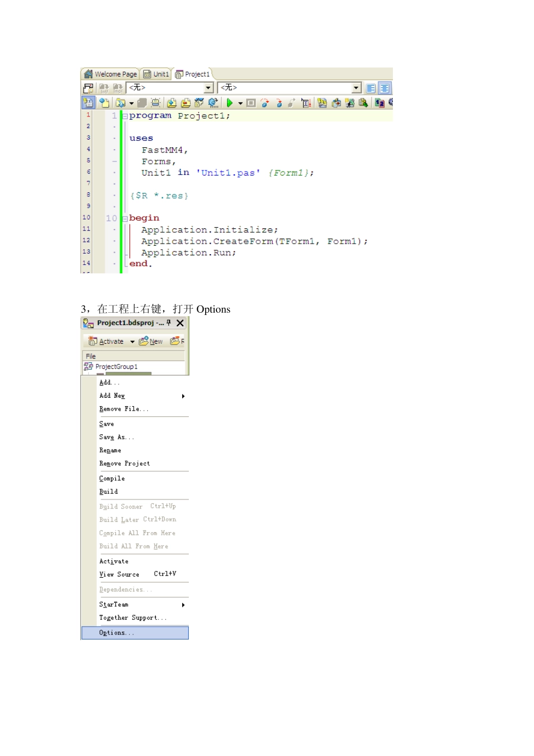Open the right <无> combo box dropdown
Viewport: 534px width, 756px height.
coord(356,88)
